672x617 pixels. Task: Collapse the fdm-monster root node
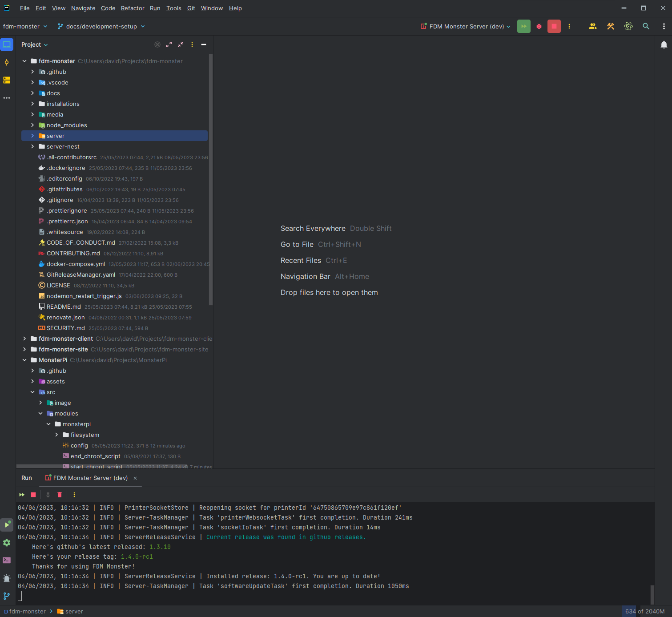pos(24,61)
